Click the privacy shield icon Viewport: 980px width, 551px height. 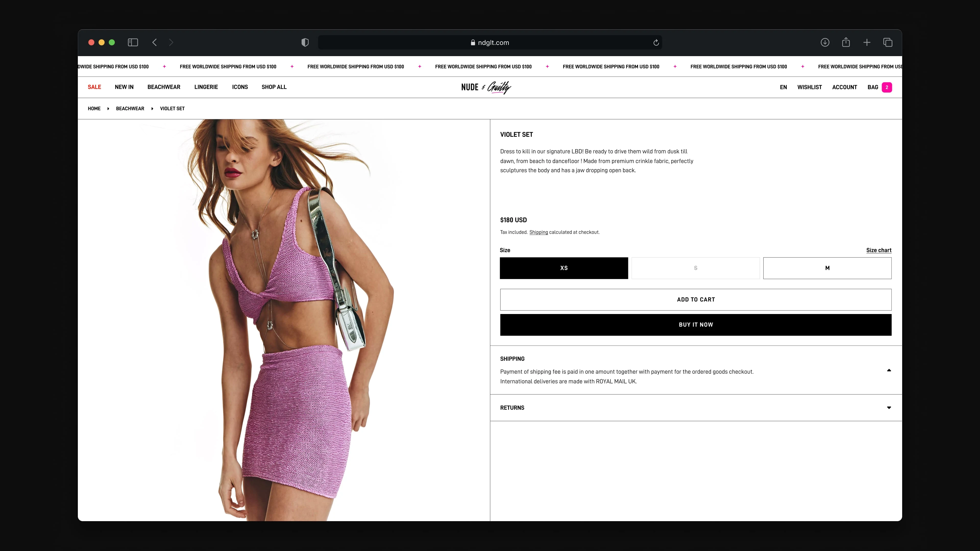click(305, 42)
